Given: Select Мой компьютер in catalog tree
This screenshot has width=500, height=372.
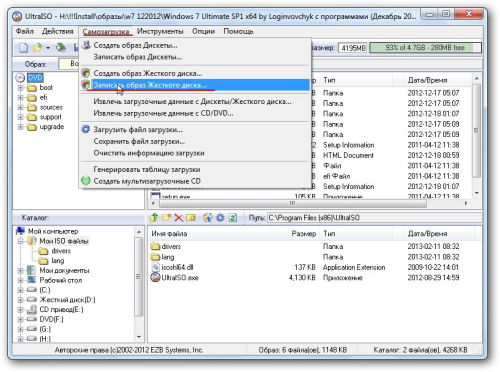Looking at the screenshot, I should tap(53, 231).
